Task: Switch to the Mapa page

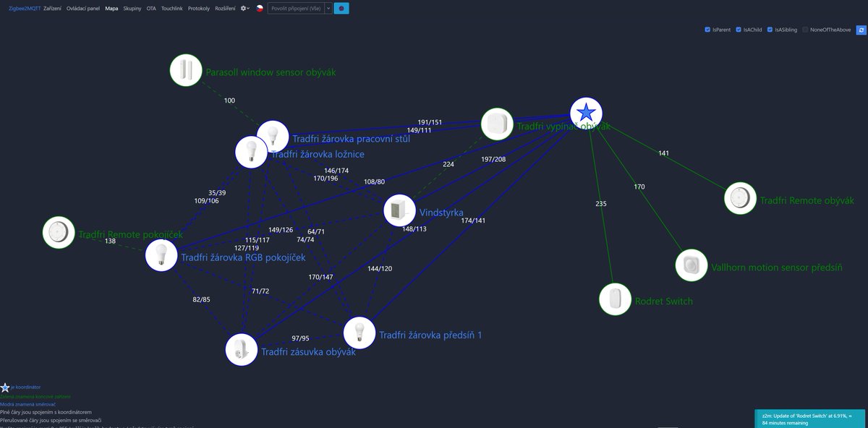Action: point(111,8)
